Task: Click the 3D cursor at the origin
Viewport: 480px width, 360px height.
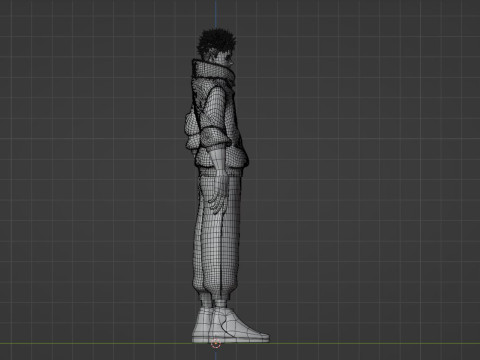Action: 216,343
